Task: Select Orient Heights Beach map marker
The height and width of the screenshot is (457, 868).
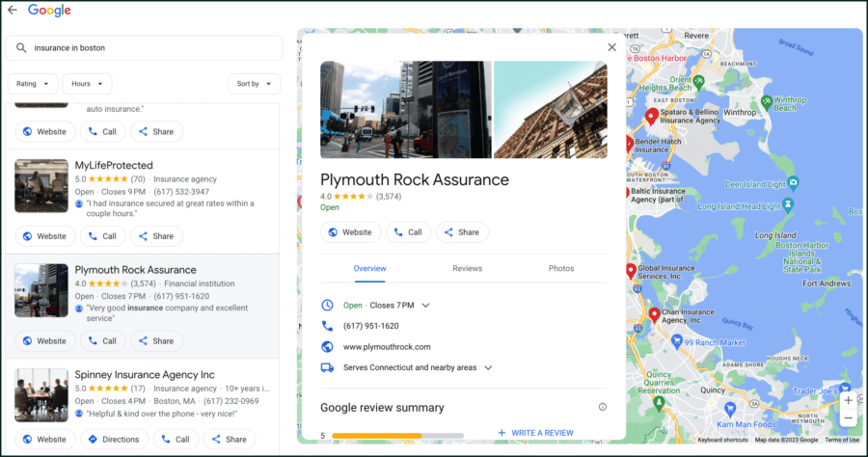Action: point(698,83)
